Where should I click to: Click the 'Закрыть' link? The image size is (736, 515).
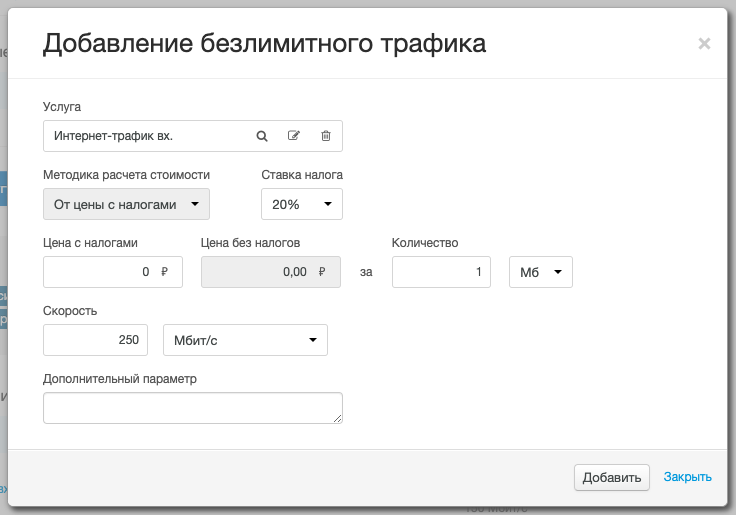click(688, 477)
